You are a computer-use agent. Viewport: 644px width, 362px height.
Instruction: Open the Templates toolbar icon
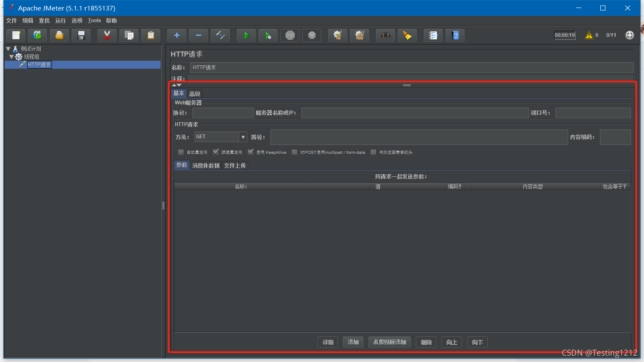(x=38, y=35)
